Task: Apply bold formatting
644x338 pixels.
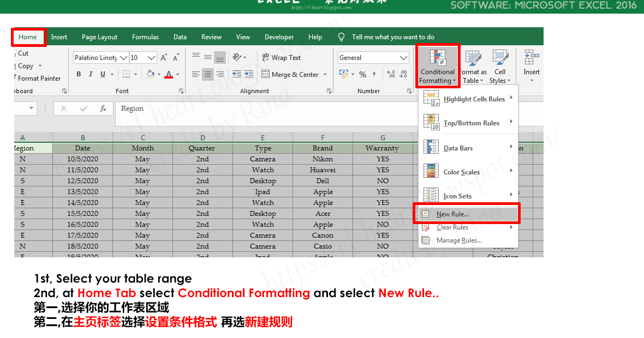Action: pyautogui.click(x=79, y=74)
